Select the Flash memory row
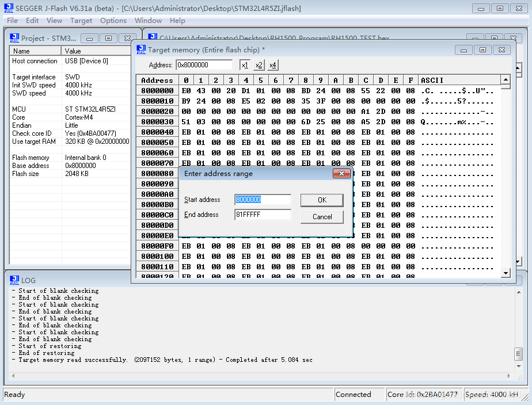 pyautogui.click(x=70, y=158)
